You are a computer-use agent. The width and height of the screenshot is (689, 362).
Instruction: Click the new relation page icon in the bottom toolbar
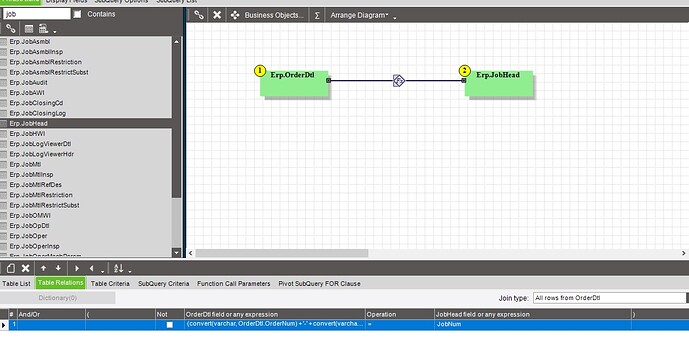coord(11,268)
